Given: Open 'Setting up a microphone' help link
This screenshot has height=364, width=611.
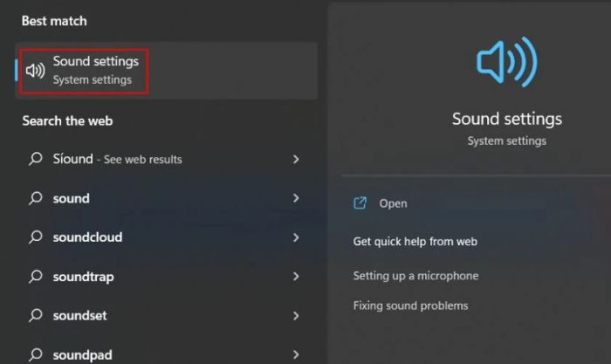Looking at the screenshot, I should (x=415, y=276).
